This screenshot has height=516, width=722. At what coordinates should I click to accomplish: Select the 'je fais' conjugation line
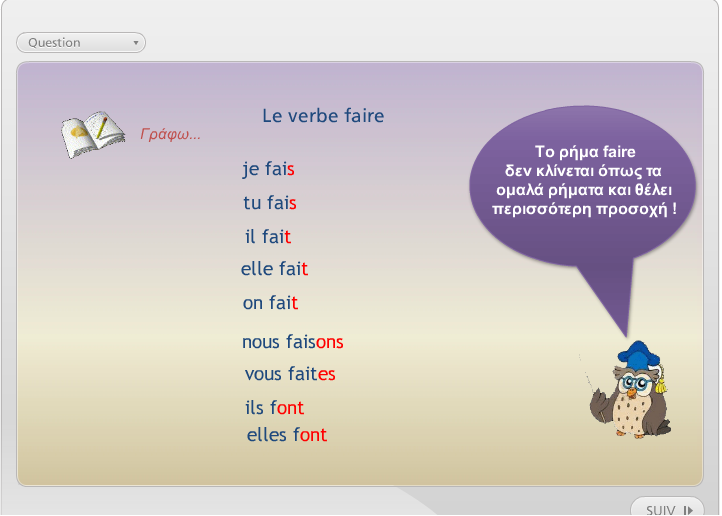(269, 170)
